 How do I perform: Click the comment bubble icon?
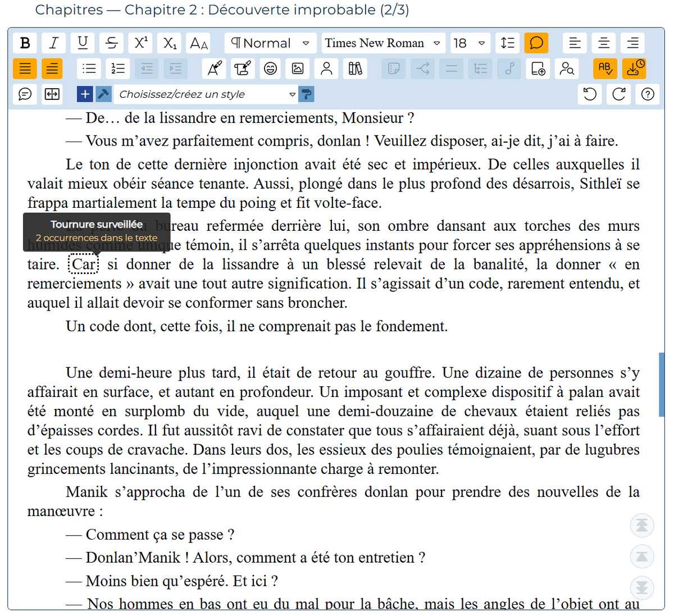(x=25, y=94)
